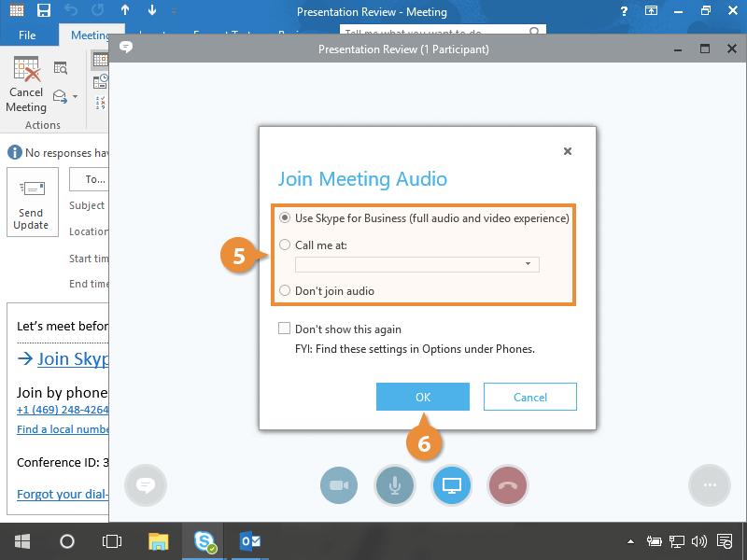The width and height of the screenshot is (747, 560).
Task: Click the Cancel Meeting icon
Action: coord(26,84)
